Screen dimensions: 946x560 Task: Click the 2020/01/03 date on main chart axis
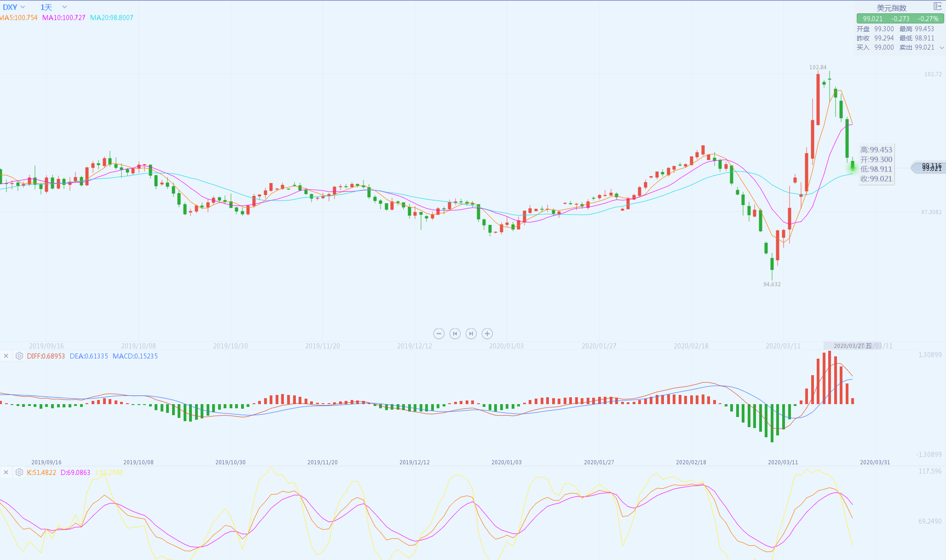click(507, 346)
